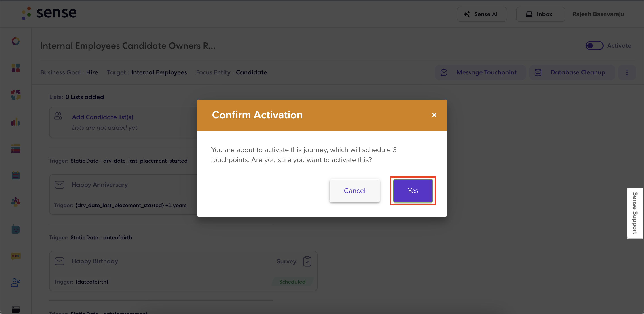The image size is (644, 314).
Task: Click Add Candidate list(s) link
Action: [x=102, y=117]
